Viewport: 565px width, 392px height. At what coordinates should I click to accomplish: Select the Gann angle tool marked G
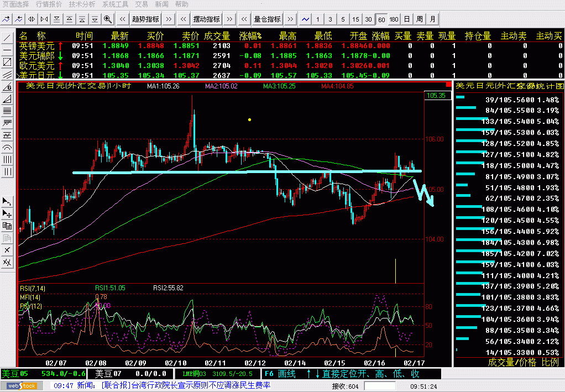(7, 86)
